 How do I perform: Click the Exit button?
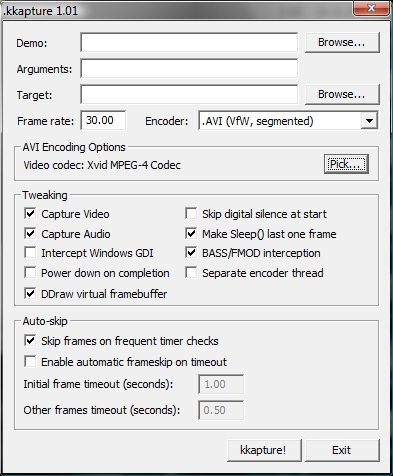(342, 450)
